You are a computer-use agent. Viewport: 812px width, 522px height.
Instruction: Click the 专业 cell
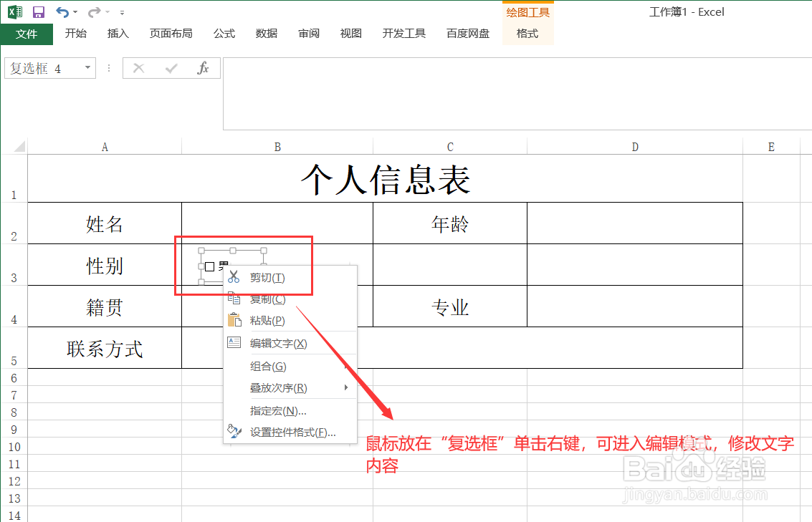[450, 306]
